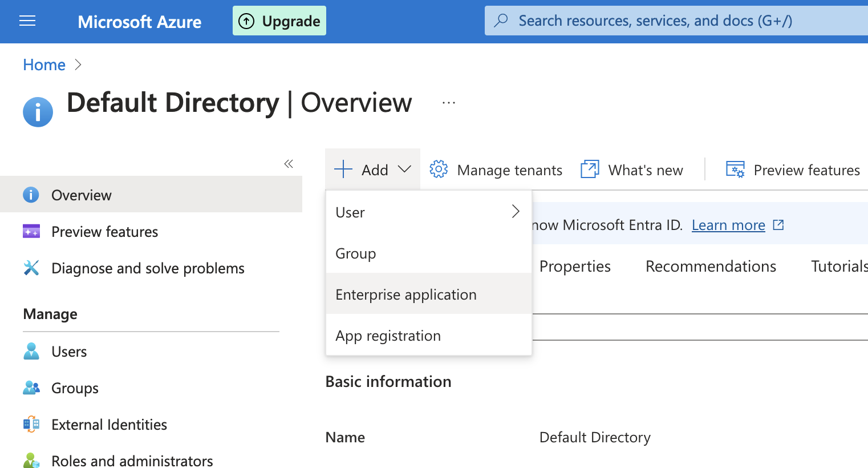Select Enterprise application from Add menu
Screen dimensions: 868x468
(406, 294)
